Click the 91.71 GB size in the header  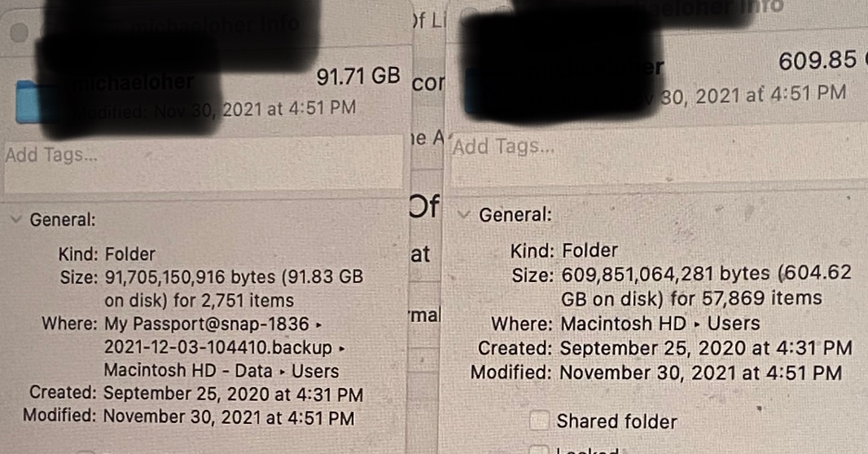[358, 77]
